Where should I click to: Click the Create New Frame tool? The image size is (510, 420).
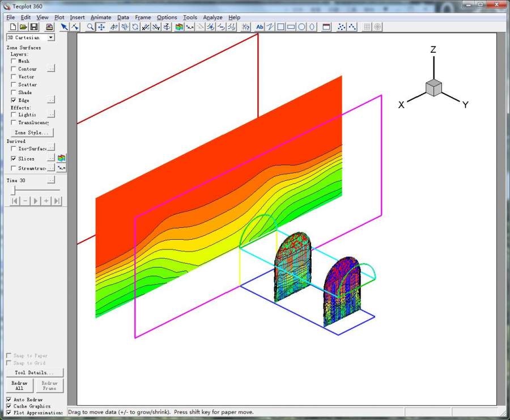326,27
